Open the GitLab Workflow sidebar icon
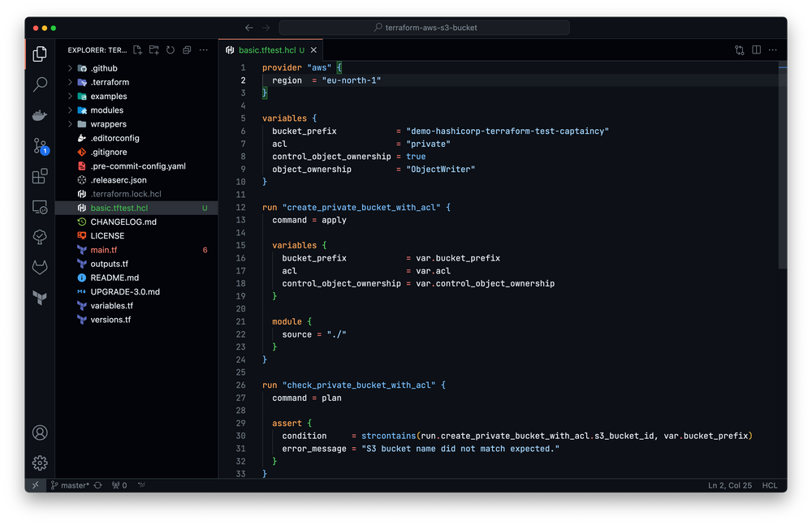Image resolution: width=812 pixels, height=525 pixels. pos(40,267)
